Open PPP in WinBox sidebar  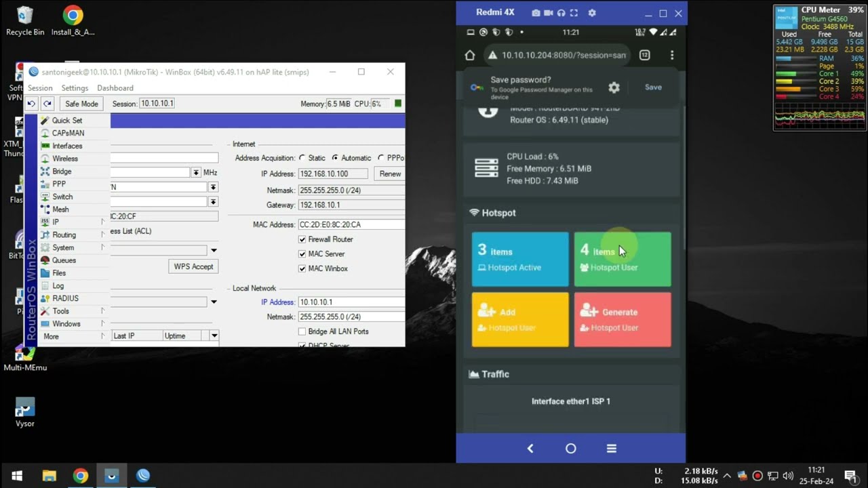tap(59, 184)
